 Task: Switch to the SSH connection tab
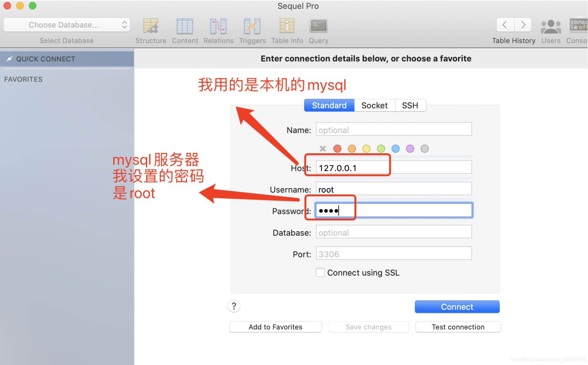(410, 105)
